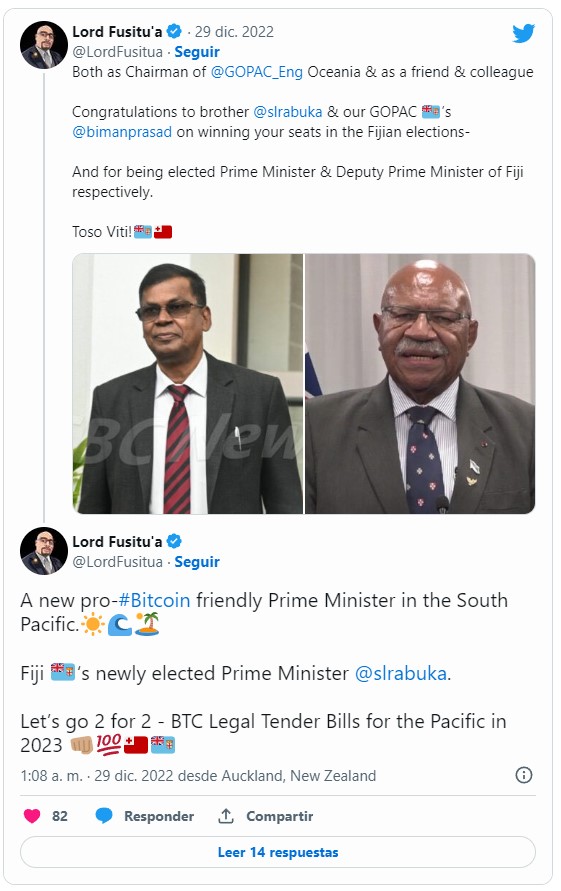The width and height of the screenshot is (561, 891).
Task: Open the tweet info circle icon
Action: tap(523, 775)
